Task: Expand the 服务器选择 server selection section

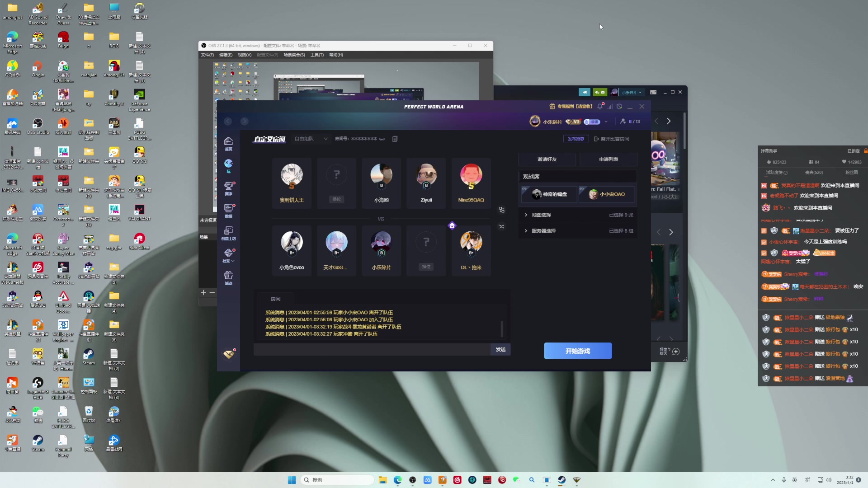Action: (578, 231)
